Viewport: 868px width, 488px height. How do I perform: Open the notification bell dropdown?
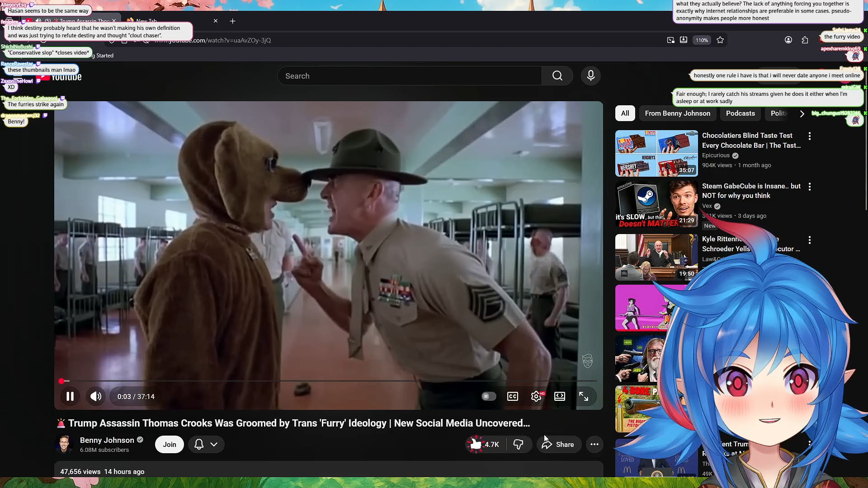(206, 445)
